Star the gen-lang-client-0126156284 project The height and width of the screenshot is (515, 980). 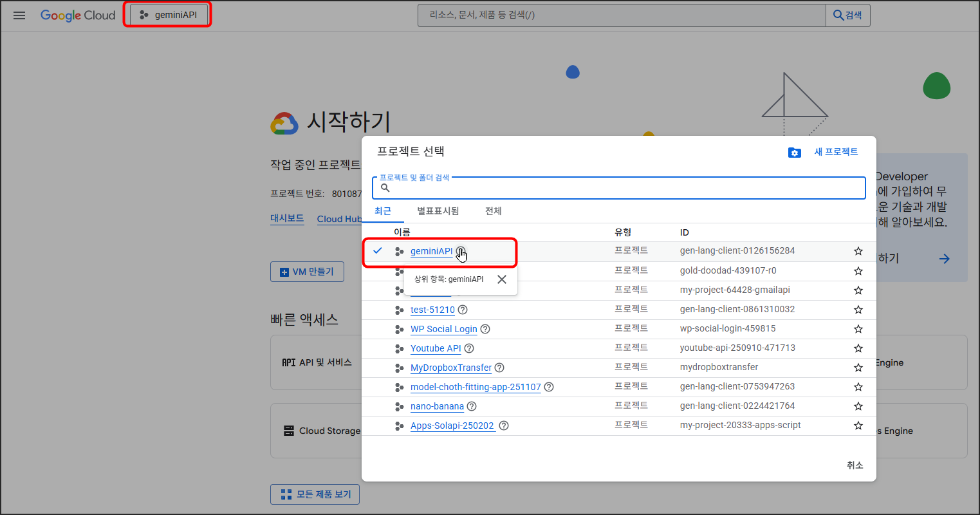tap(858, 251)
